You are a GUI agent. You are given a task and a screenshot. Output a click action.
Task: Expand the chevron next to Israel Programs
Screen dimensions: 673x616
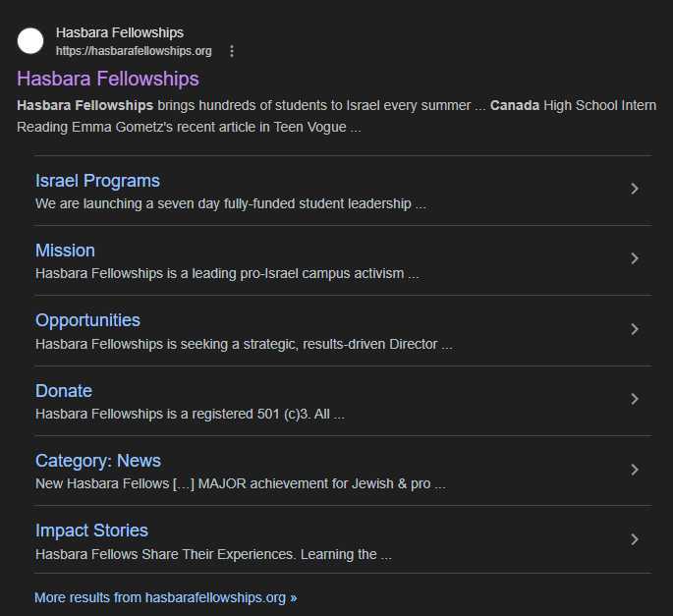coord(635,189)
